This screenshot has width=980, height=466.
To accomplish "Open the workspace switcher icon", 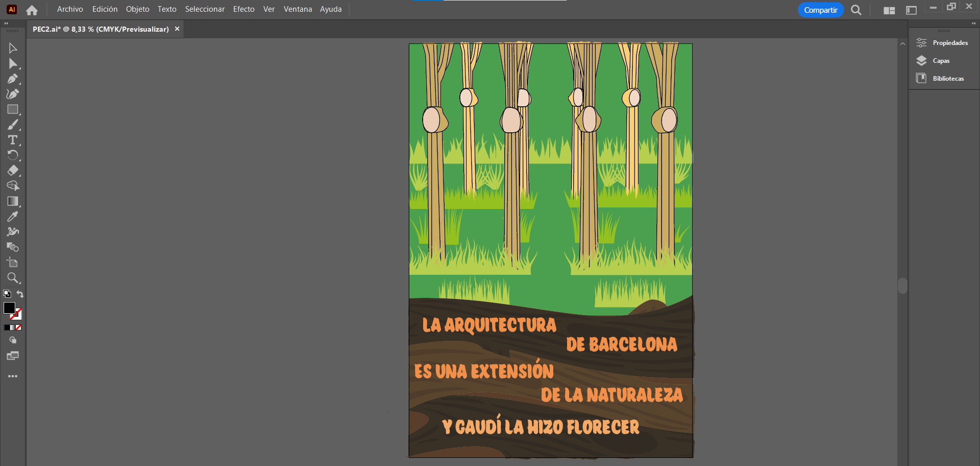I will (911, 10).
